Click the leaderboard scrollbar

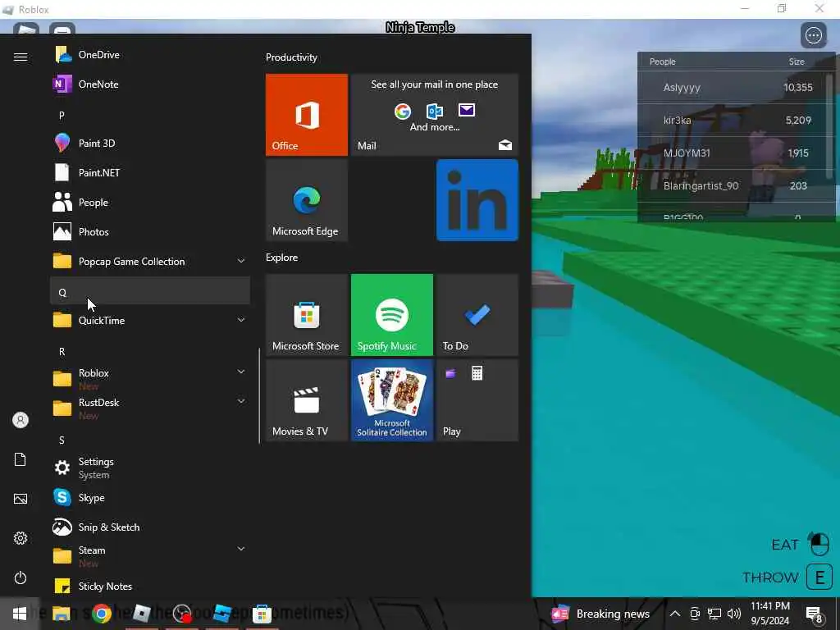pos(830,126)
